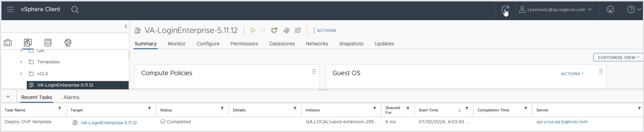Open the qa-vcsa.qa.loginvsi.com server link
The width and height of the screenshot is (644, 132).
[562, 122]
